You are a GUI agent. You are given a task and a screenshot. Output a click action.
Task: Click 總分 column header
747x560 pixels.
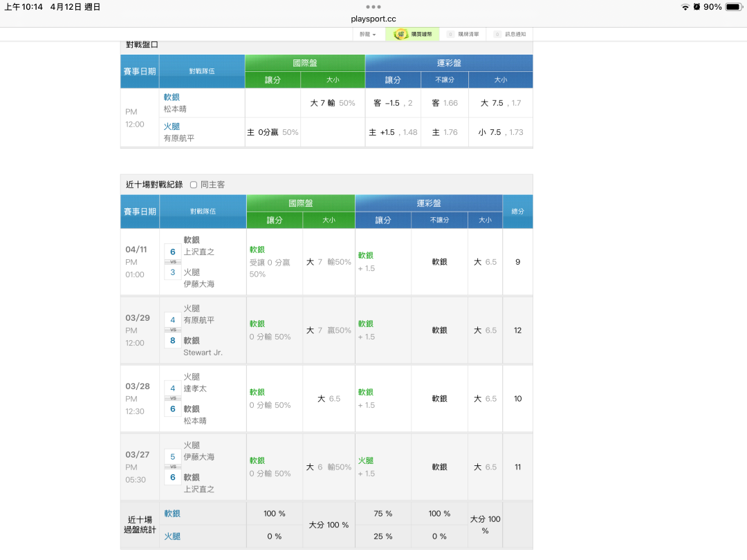(518, 212)
